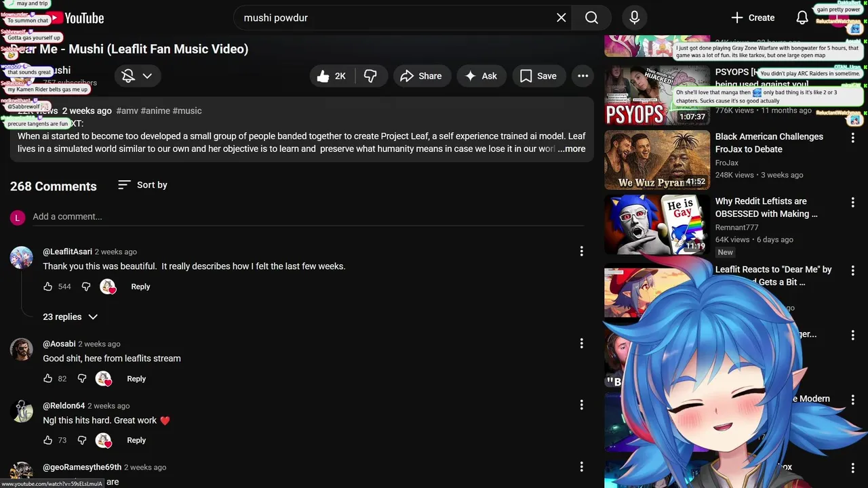Save the video to a playlist

pyautogui.click(x=538, y=76)
